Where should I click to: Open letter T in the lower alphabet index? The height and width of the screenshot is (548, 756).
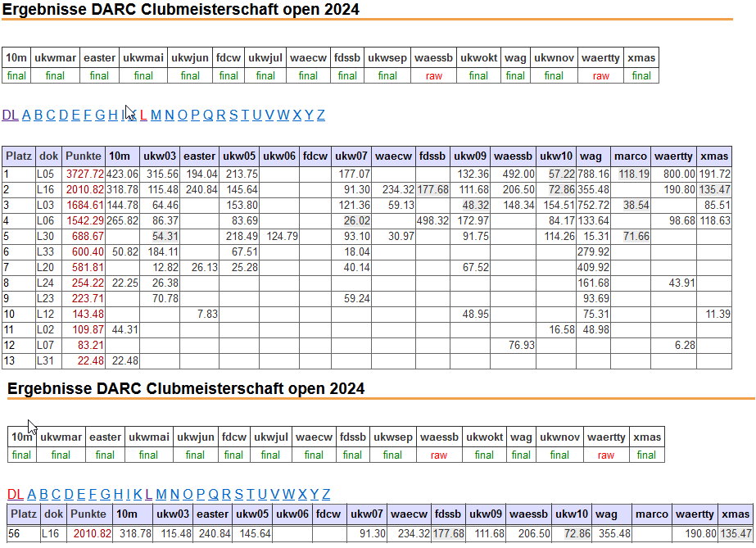point(251,495)
